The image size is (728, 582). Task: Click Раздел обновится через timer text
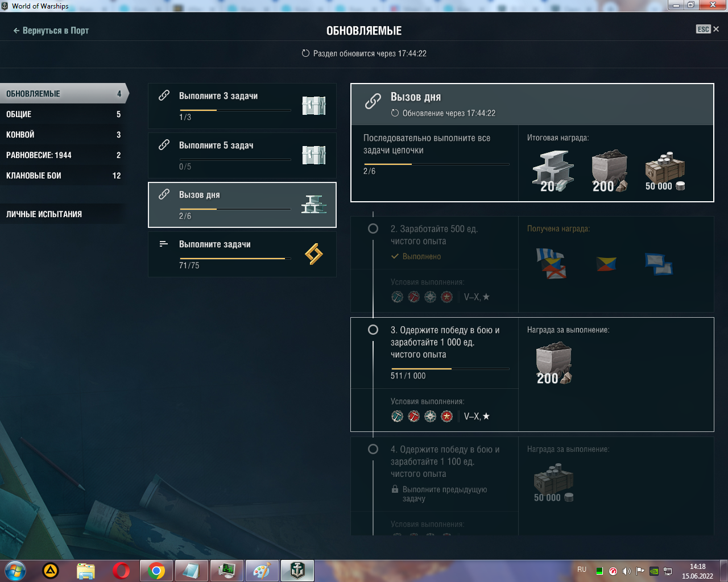370,53
